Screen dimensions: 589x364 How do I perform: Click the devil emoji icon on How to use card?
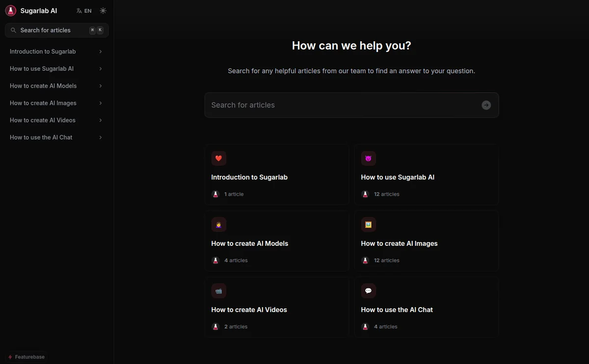point(369,158)
